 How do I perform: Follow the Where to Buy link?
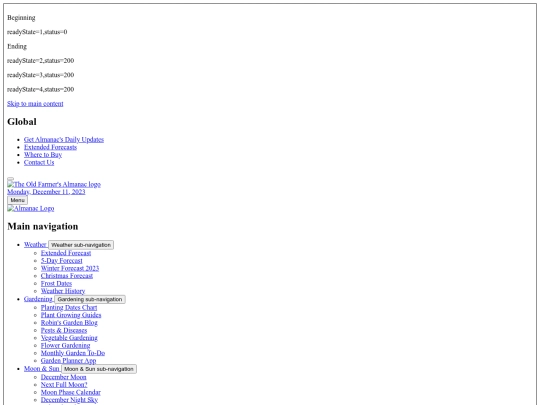pyautogui.click(x=43, y=155)
